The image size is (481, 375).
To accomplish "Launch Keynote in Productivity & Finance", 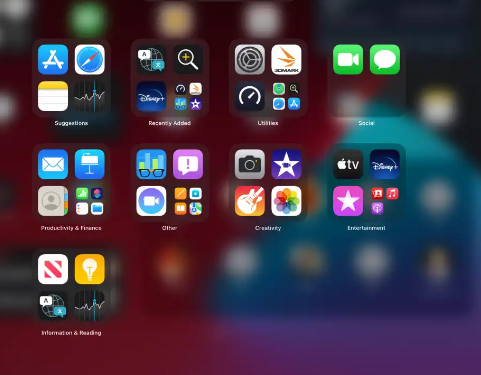I will [90, 164].
